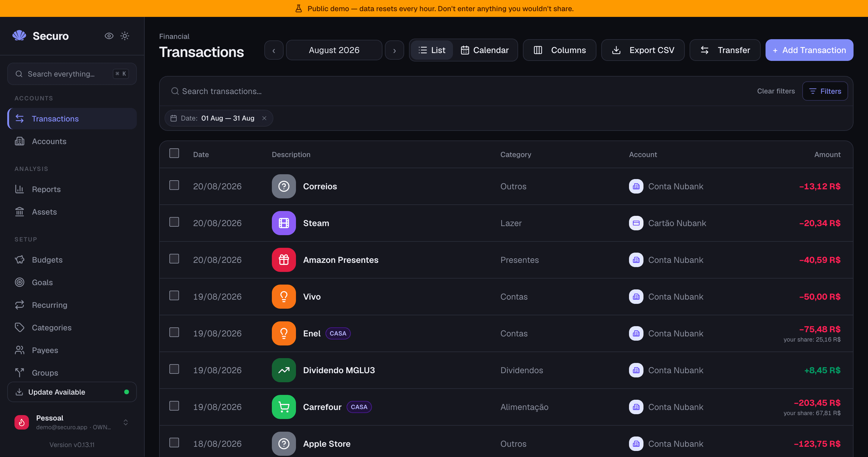Click the Securo logo icon

point(19,36)
